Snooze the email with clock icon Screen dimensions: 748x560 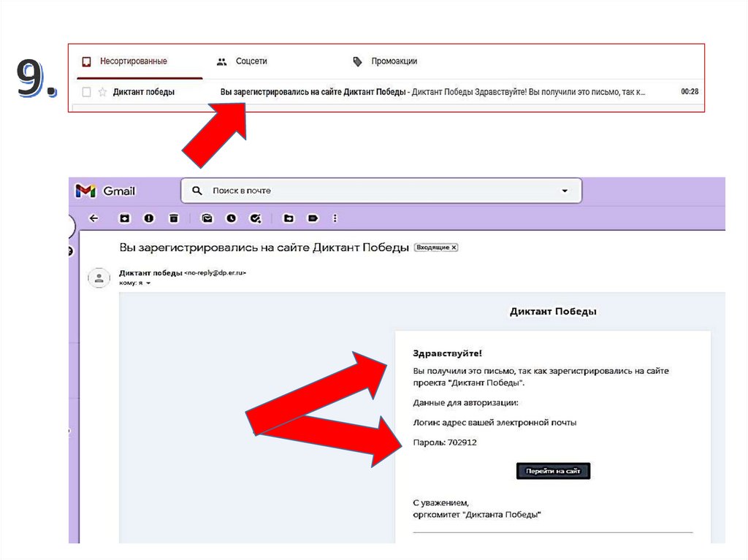pos(232,218)
